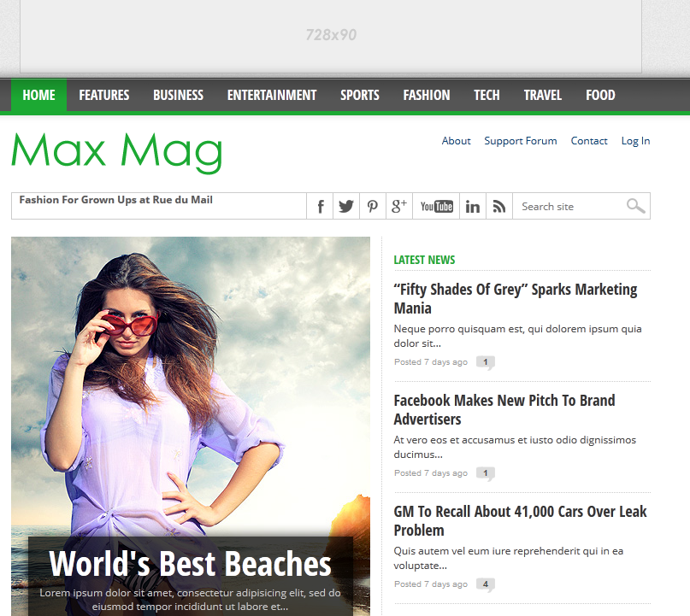Read Facebook Makes New Pitch To Brand Advertisers
This screenshot has width=690, height=616.
click(504, 410)
